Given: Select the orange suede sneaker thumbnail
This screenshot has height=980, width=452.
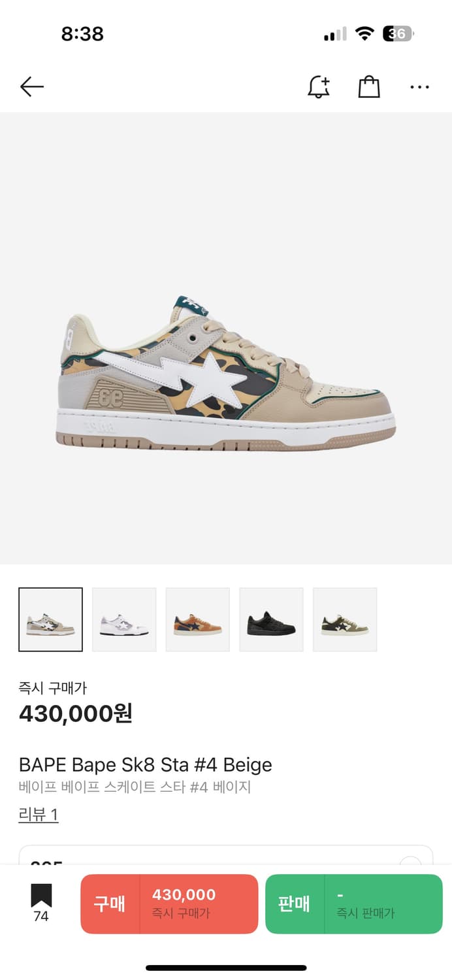Looking at the screenshot, I should pos(198,619).
